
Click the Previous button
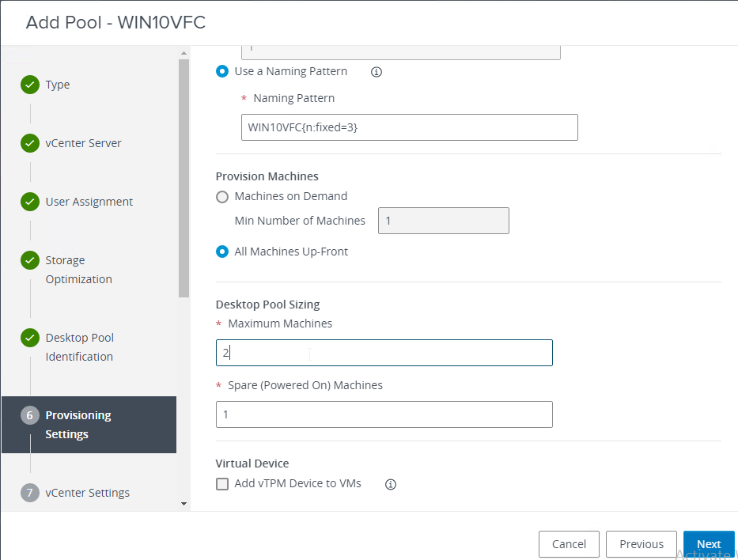641,544
